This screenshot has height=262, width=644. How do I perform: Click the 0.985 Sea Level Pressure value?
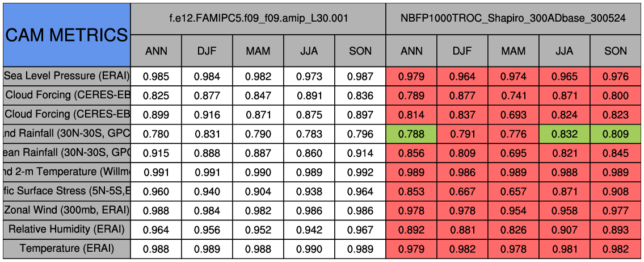point(156,77)
